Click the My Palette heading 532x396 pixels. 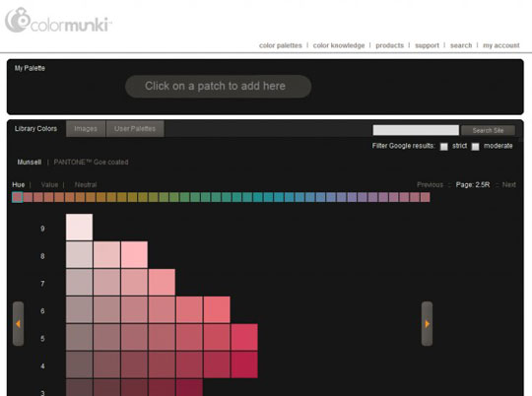[x=30, y=68]
